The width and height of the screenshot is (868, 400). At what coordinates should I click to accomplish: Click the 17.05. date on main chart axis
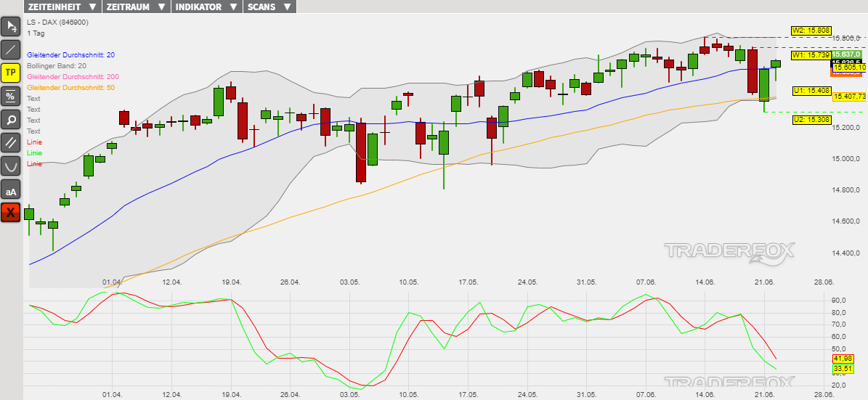(x=469, y=282)
